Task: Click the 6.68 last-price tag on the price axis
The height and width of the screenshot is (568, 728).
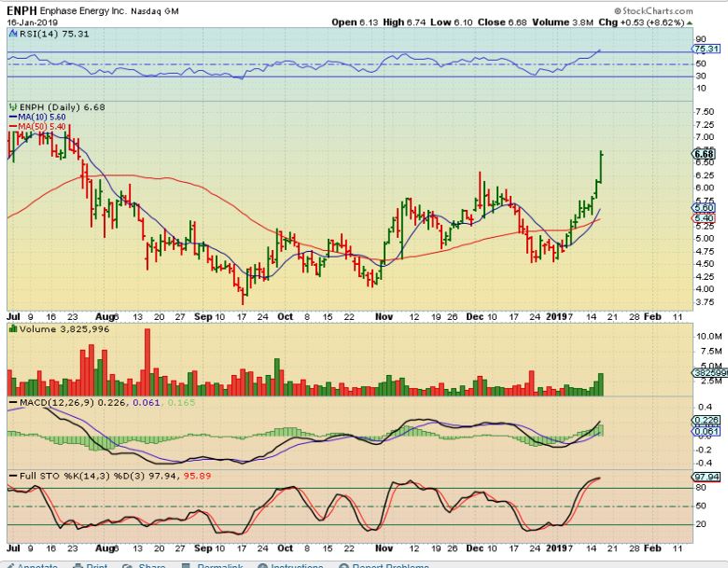Action: [705, 154]
